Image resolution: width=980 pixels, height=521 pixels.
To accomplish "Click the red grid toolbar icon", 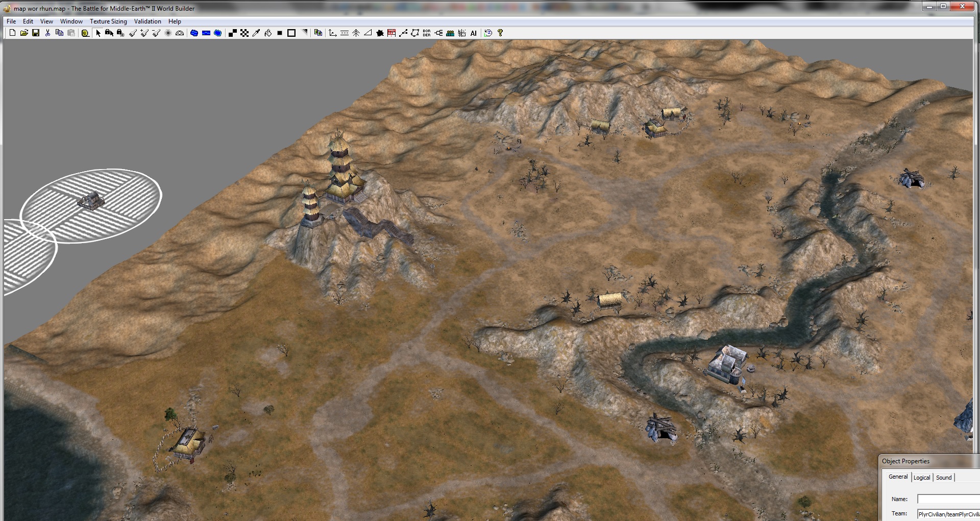I will (x=391, y=33).
